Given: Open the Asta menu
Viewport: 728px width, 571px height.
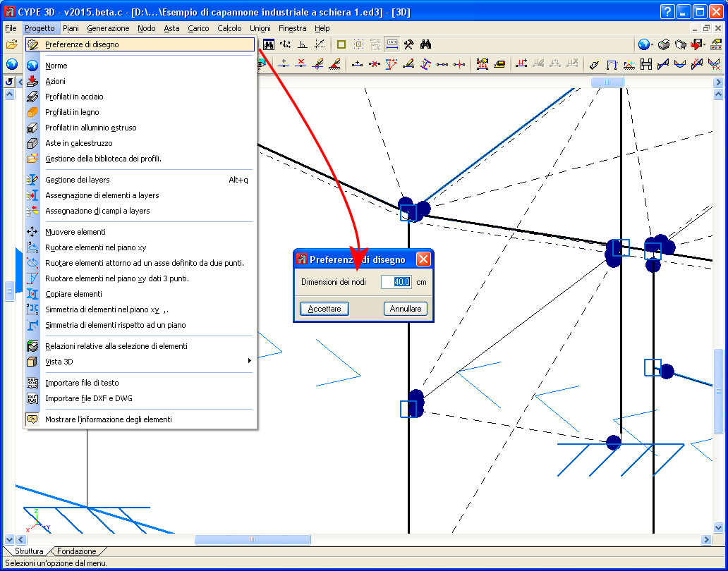Looking at the screenshot, I should click(171, 28).
